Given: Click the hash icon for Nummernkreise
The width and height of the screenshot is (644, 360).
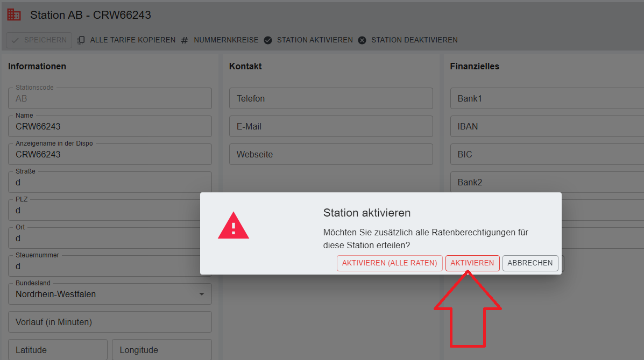Looking at the screenshot, I should point(185,40).
